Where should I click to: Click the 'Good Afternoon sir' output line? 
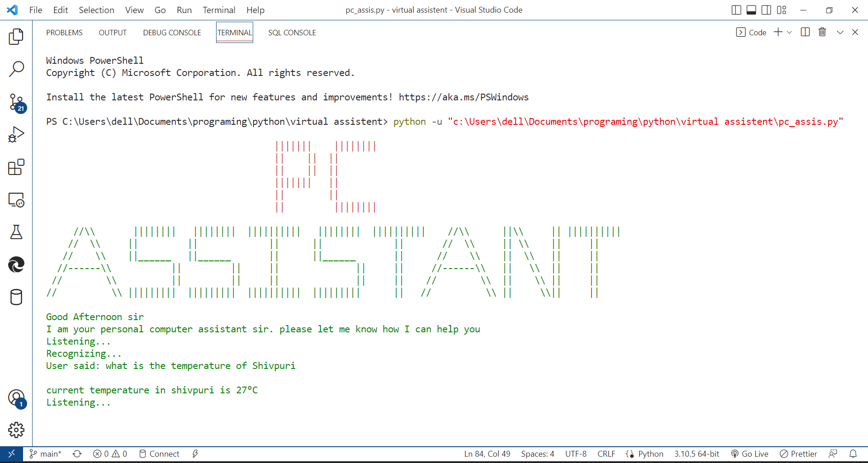point(95,317)
